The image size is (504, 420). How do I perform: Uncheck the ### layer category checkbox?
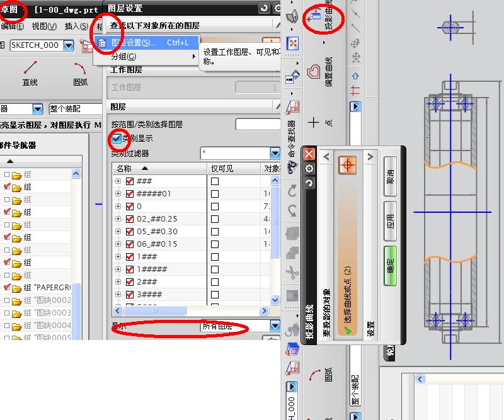pos(130,181)
